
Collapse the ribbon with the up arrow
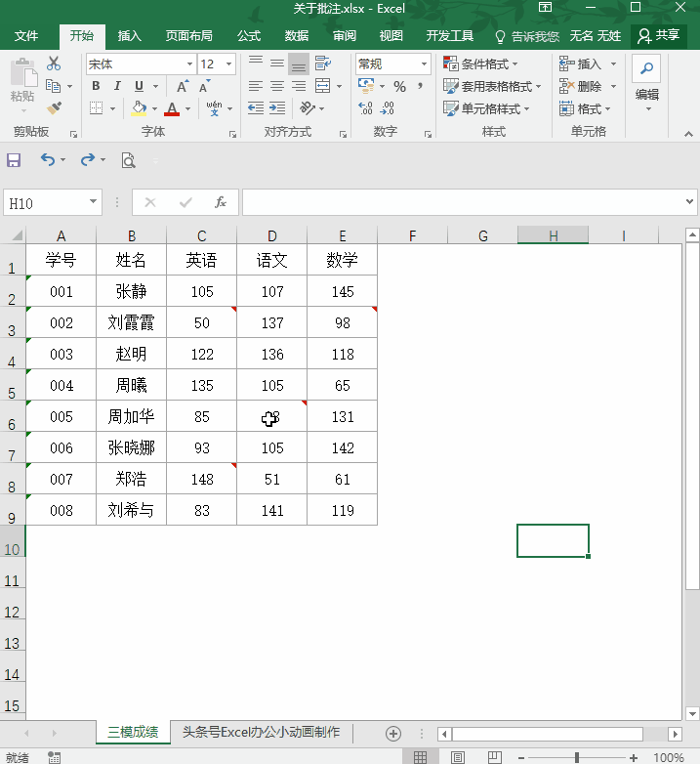[x=688, y=134]
